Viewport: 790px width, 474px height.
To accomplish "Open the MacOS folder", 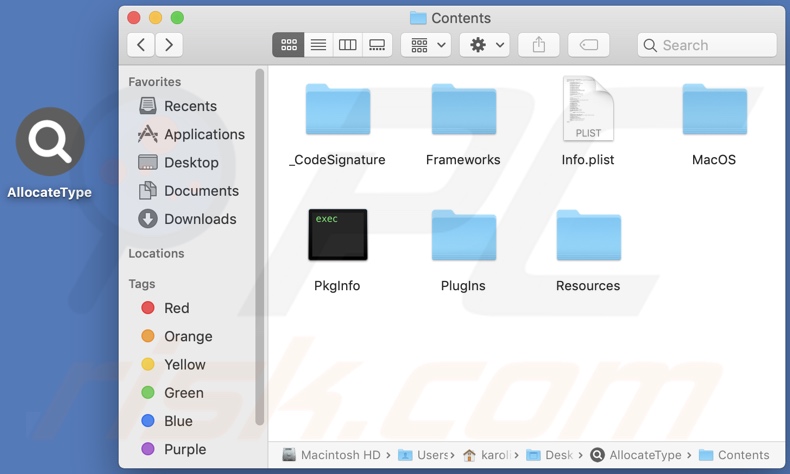I will tap(714, 111).
